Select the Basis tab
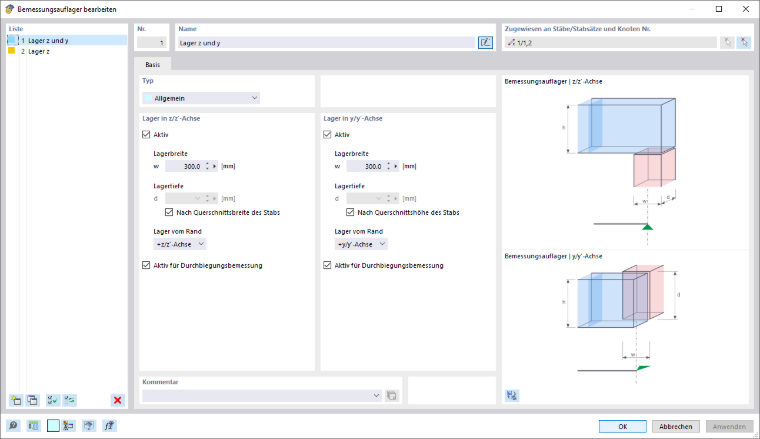This screenshot has width=760, height=439. tap(153, 64)
